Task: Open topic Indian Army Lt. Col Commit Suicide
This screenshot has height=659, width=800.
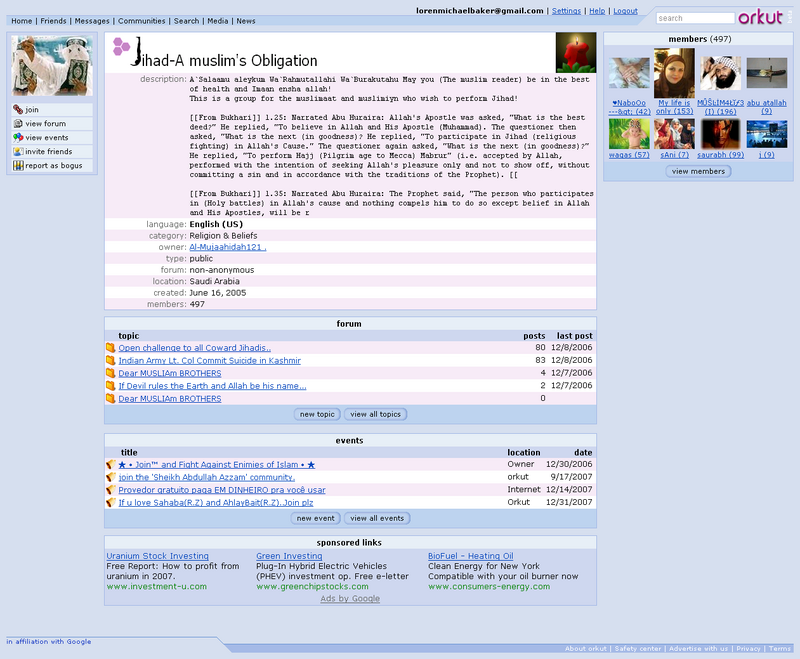Action: point(209,361)
